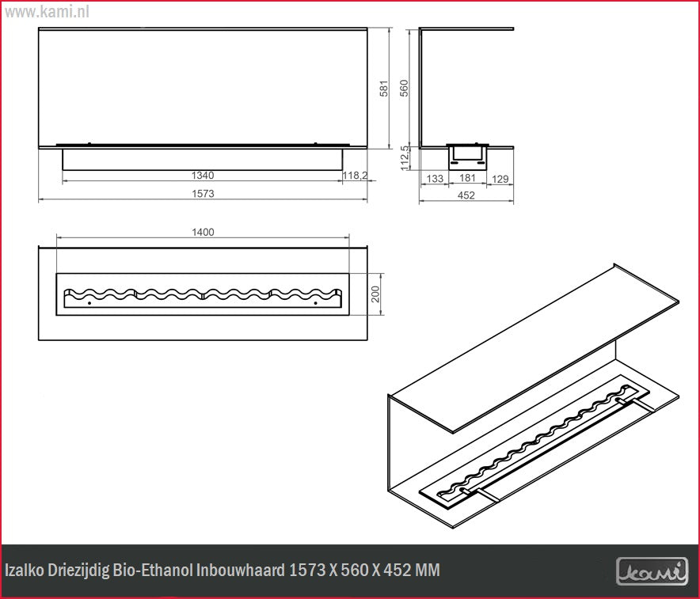Select the Izalko Driezijdig Bio-Ethanol caption text
The image size is (700, 599).
point(223,571)
